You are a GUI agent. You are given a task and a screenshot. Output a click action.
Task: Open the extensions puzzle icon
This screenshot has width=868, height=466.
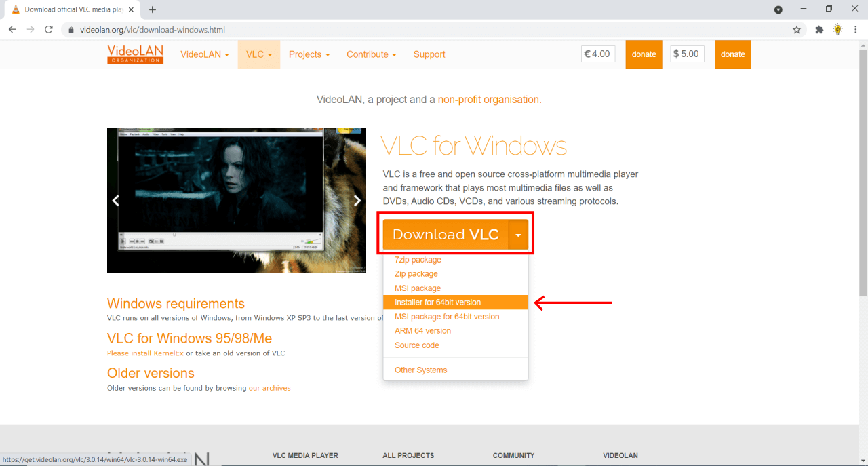(x=819, y=30)
